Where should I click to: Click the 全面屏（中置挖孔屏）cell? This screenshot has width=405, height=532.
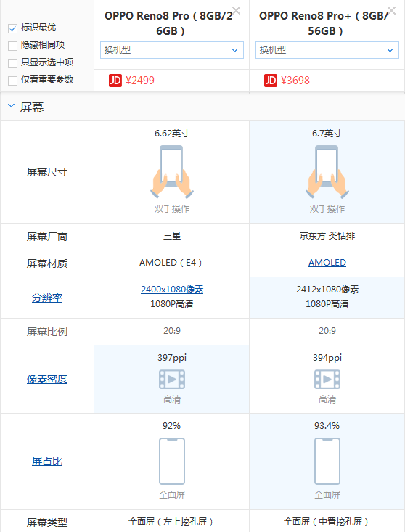(x=327, y=522)
